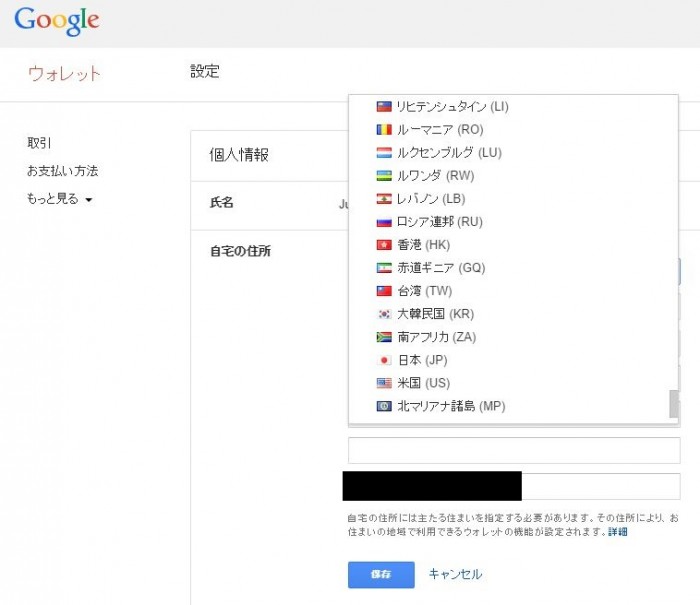Click the Hong Kong flag icon
The image size is (700, 605).
(383, 245)
